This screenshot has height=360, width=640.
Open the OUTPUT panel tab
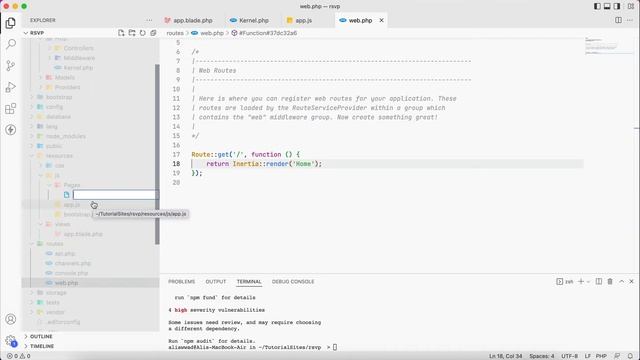216,282
